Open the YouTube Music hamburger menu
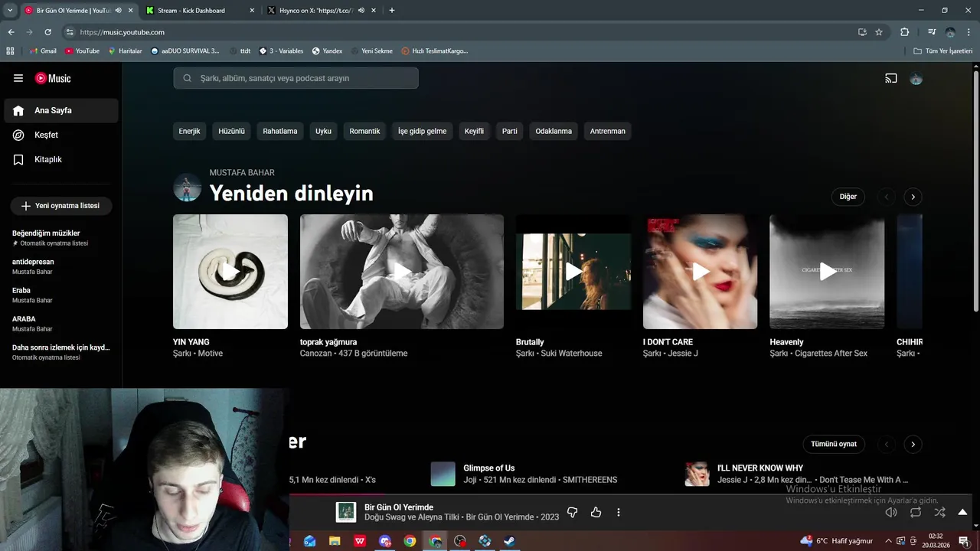The height and width of the screenshot is (551, 980). point(18,78)
